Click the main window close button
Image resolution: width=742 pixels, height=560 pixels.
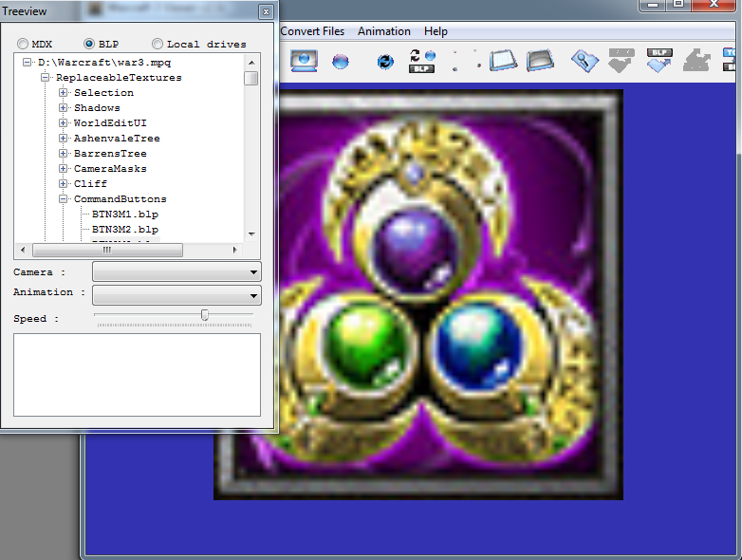714,4
